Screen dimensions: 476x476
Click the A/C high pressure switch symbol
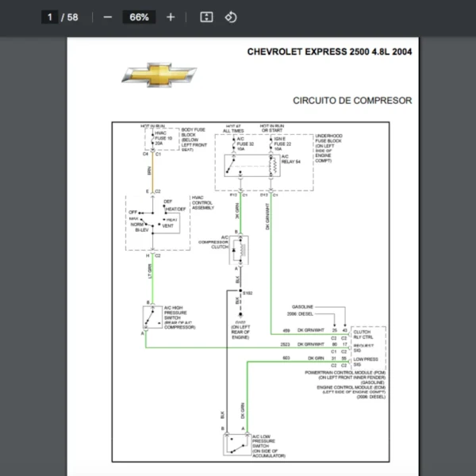(150, 317)
